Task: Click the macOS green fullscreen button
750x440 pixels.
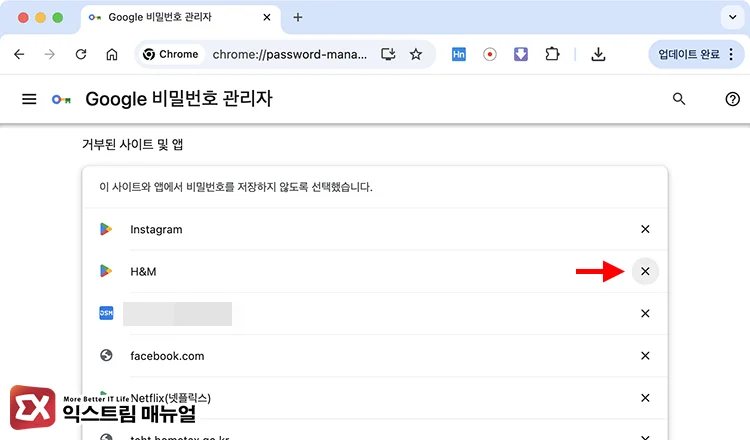Action: [57, 18]
